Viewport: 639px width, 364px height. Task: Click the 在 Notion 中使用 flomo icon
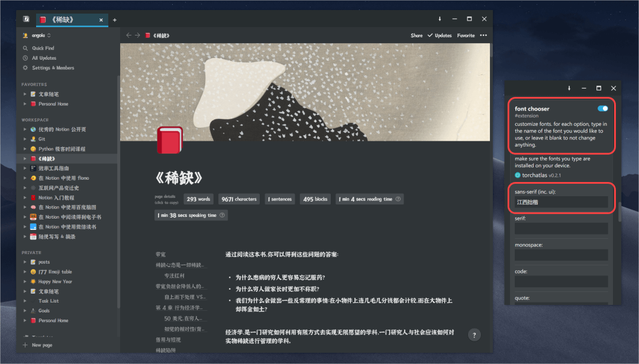[33, 178]
